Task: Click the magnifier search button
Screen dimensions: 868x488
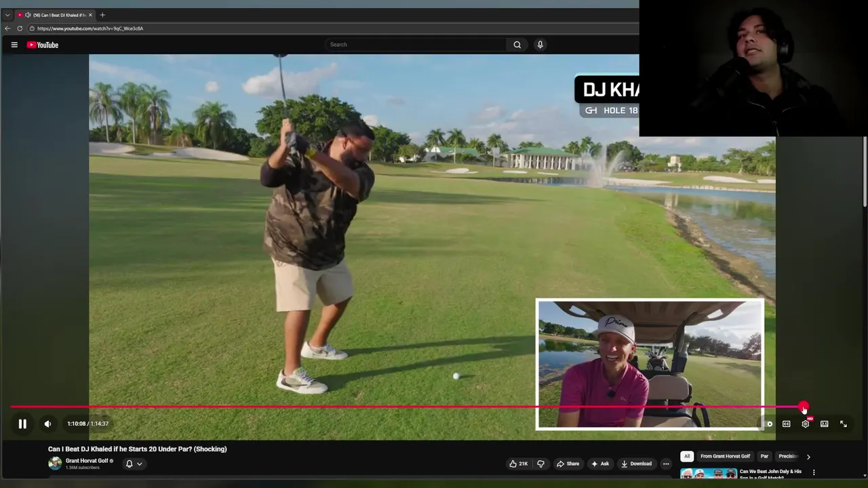Action: pyautogui.click(x=517, y=45)
